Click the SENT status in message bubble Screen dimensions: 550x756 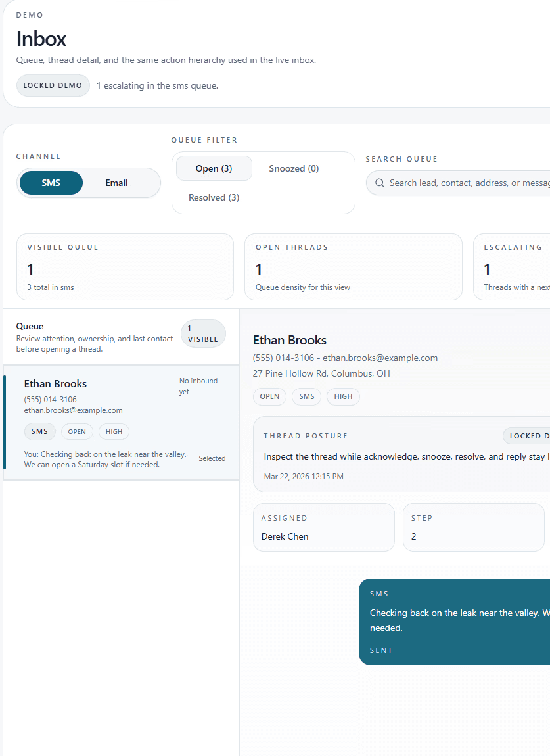[381, 650]
